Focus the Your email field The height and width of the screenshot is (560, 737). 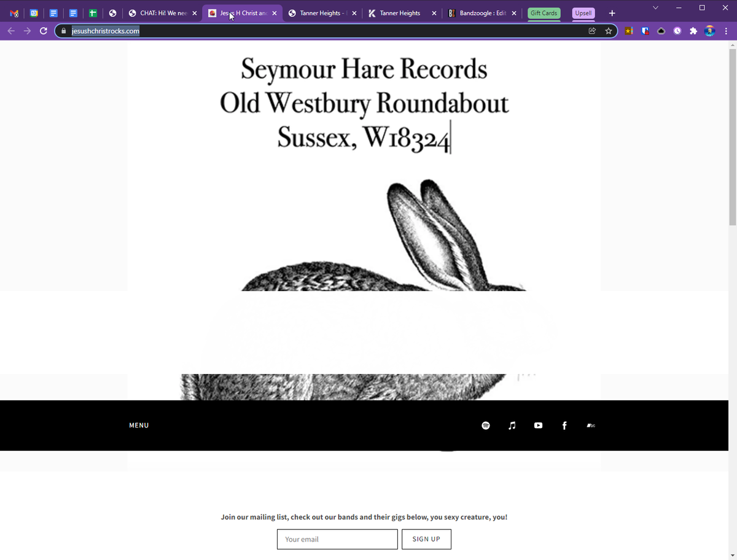[337, 539]
